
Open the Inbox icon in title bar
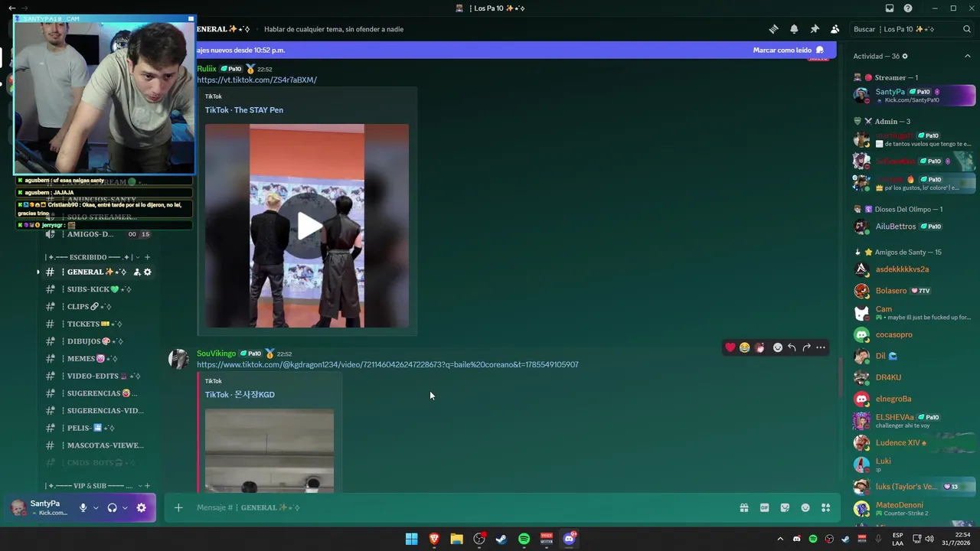(x=889, y=8)
